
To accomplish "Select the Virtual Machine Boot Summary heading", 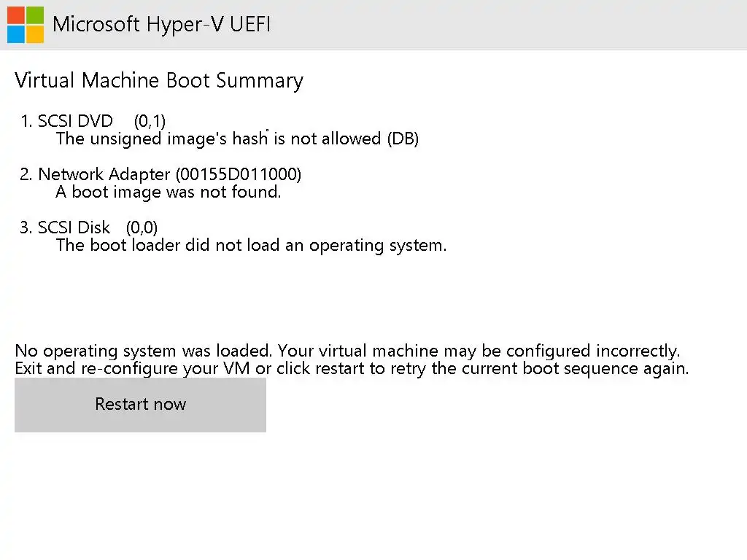I will click(159, 80).
